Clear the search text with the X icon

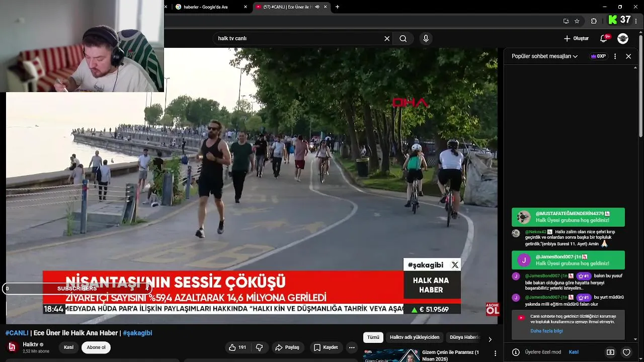[x=387, y=39]
